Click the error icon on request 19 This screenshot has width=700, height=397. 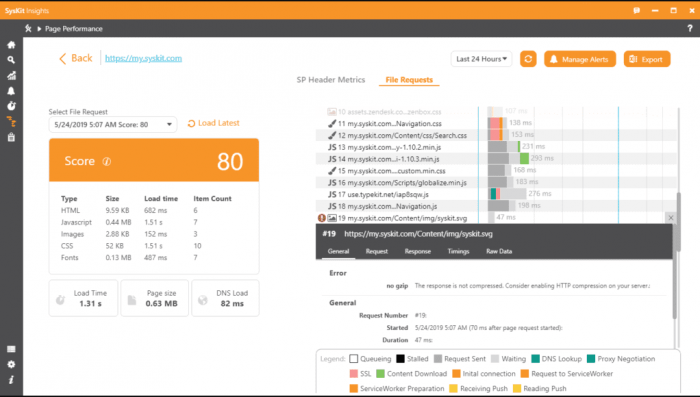(x=321, y=218)
